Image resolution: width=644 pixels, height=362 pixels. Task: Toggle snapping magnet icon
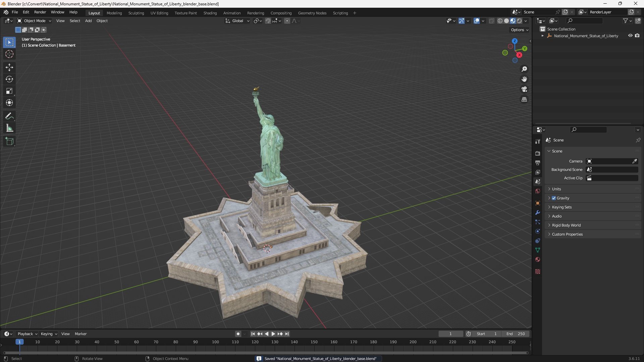click(x=268, y=21)
